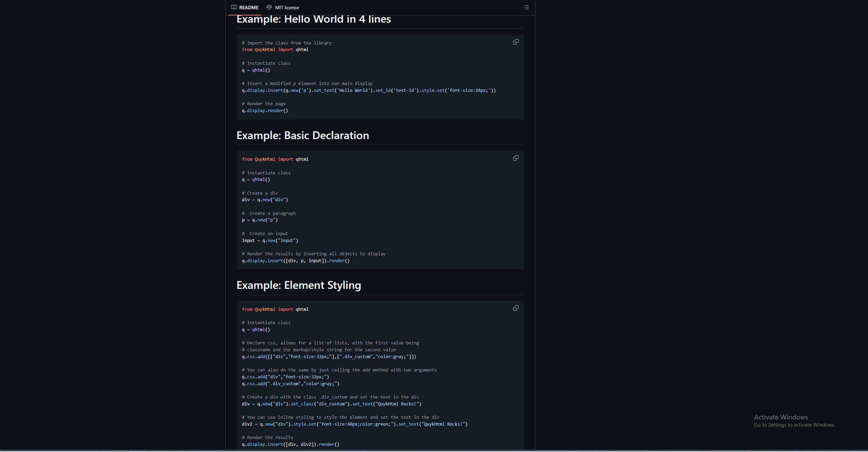Open the README tab
This screenshot has height=452, width=868.
point(245,8)
